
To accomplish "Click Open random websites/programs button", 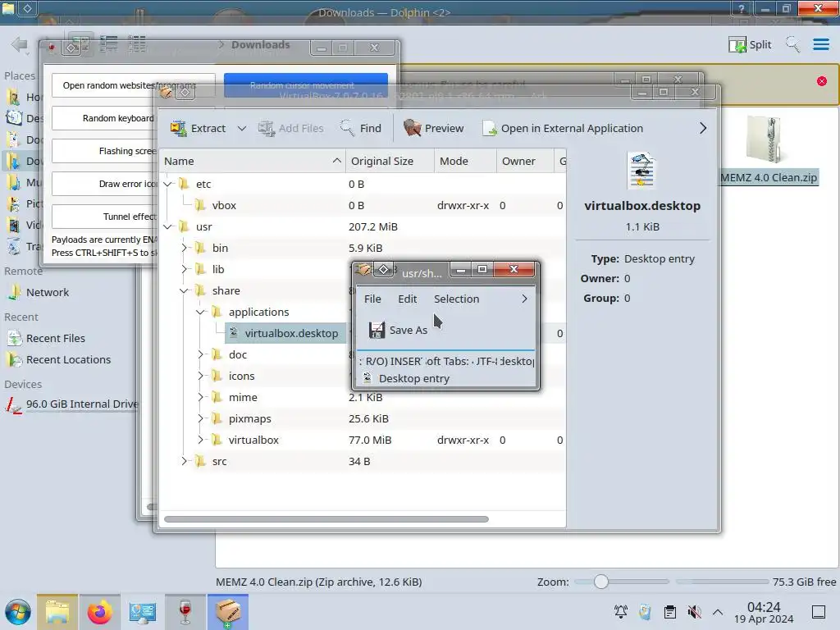I will point(134,85).
